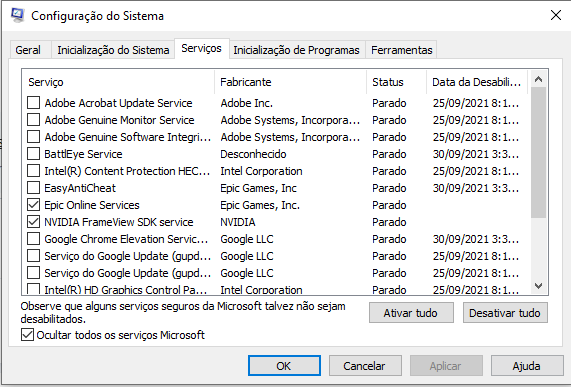This screenshot has width=571, height=387.
Task: Click the Configuração do Sistema title icon
Action: [17, 15]
